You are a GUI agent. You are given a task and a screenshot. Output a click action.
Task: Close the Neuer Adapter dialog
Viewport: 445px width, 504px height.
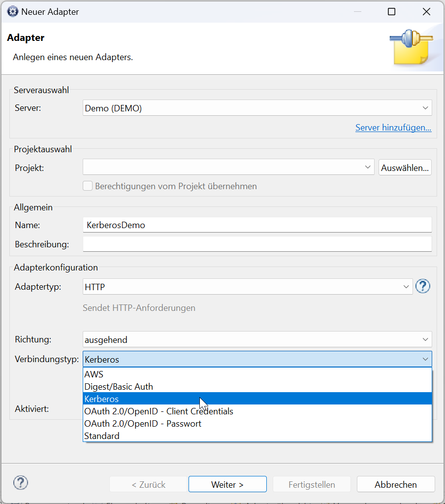point(426,11)
